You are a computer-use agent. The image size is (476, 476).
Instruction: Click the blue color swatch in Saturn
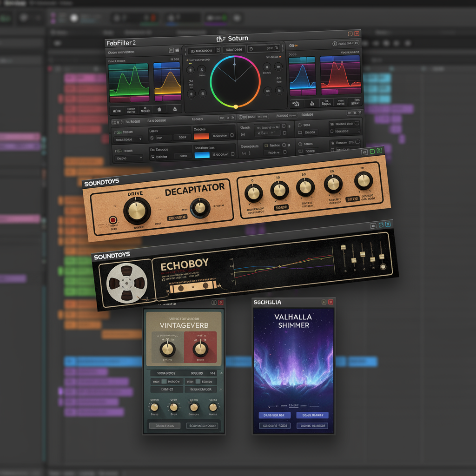[x=202, y=155]
